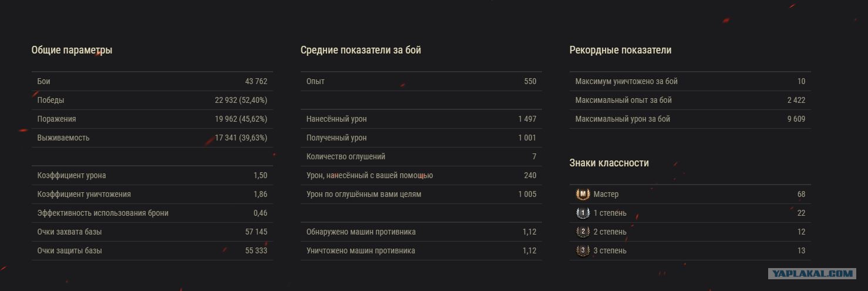Click the 1 степень badge icon

[583, 213]
